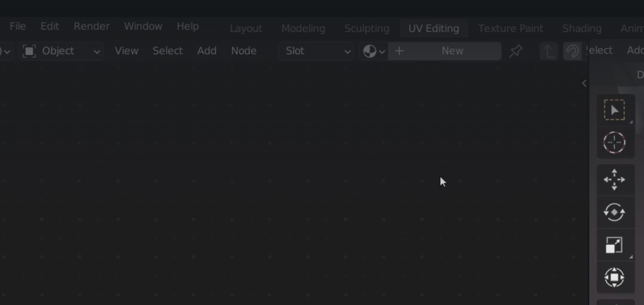Screen dimensions: 644x305
Task: Collapse the toolbar using the small chevron
Action: click(x=584, y=83)
